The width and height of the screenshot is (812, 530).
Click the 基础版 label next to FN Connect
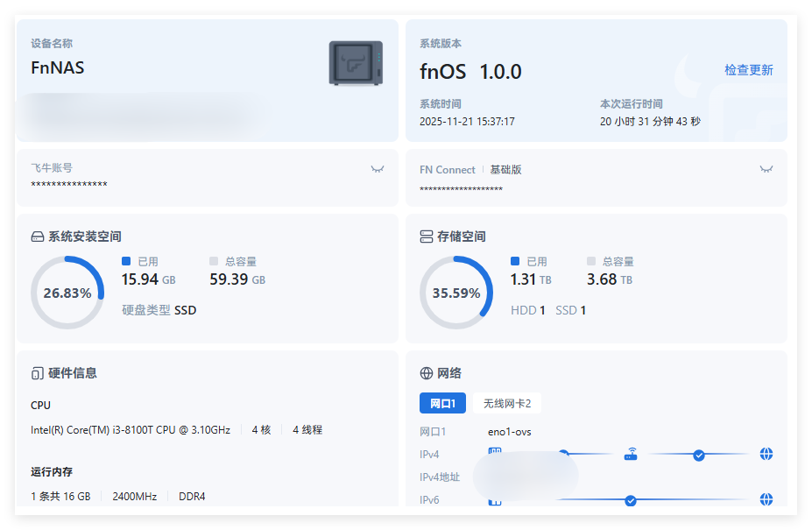pyautogui.click(x=505, y=170)
